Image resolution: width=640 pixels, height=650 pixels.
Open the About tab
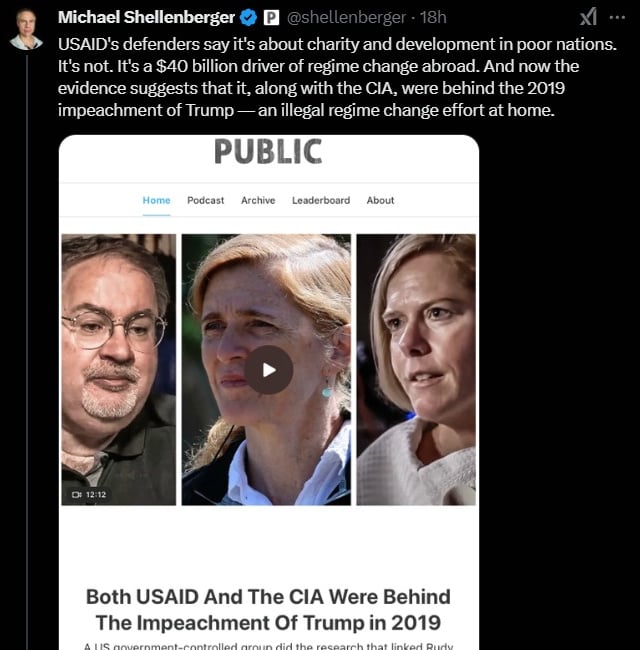tap(380, 200)
